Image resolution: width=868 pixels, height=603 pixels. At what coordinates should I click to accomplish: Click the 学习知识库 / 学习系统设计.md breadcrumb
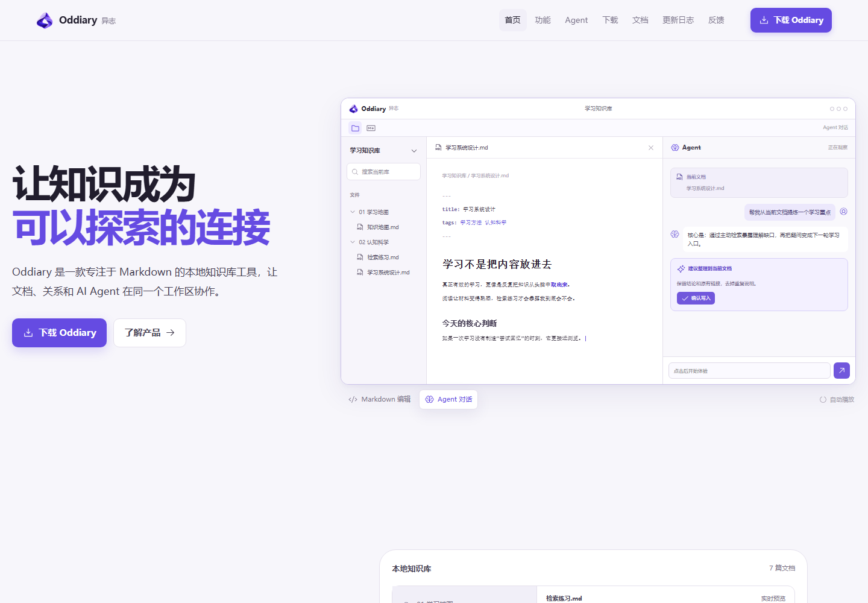[x=476, y=176]
